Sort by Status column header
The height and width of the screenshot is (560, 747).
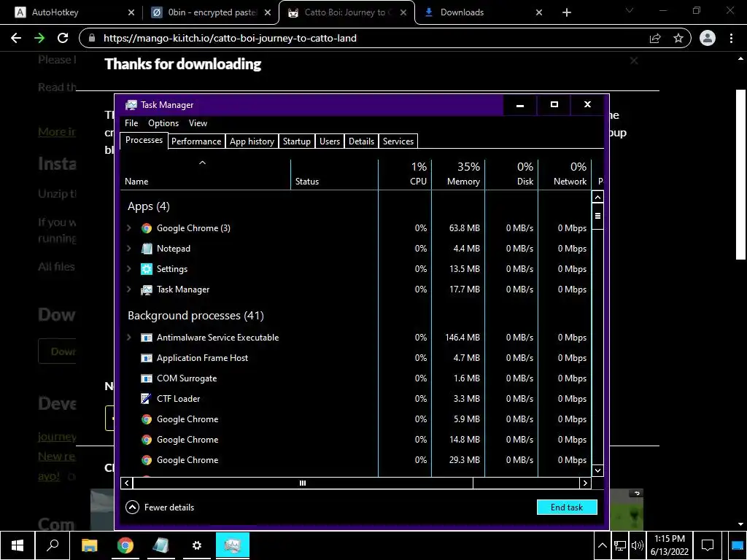[334, 175]
